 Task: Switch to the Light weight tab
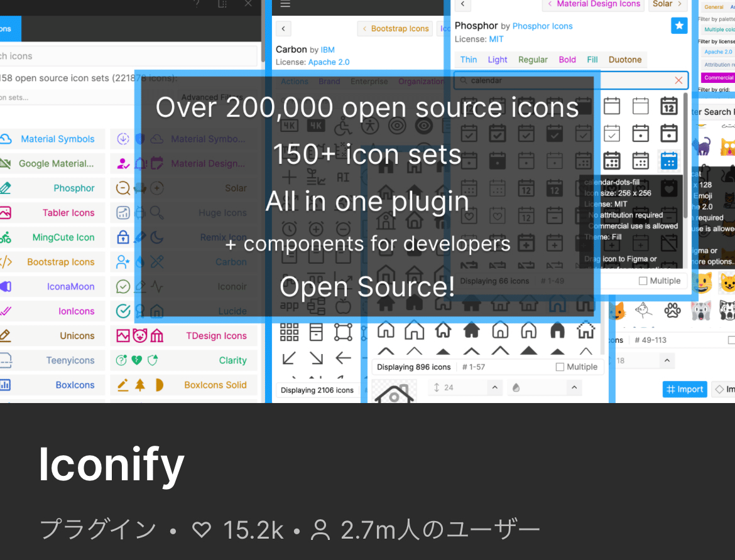click(498, 60)
